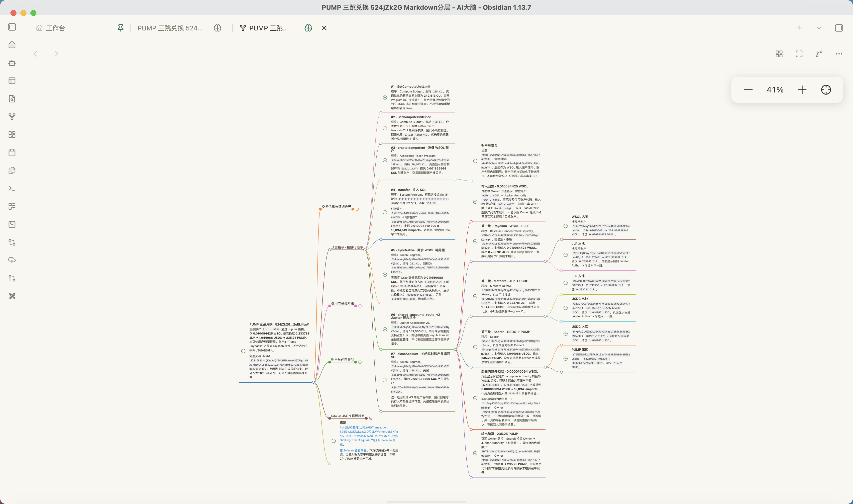Zoom in with the plus button
853x504 pixels.
(802, 90)
